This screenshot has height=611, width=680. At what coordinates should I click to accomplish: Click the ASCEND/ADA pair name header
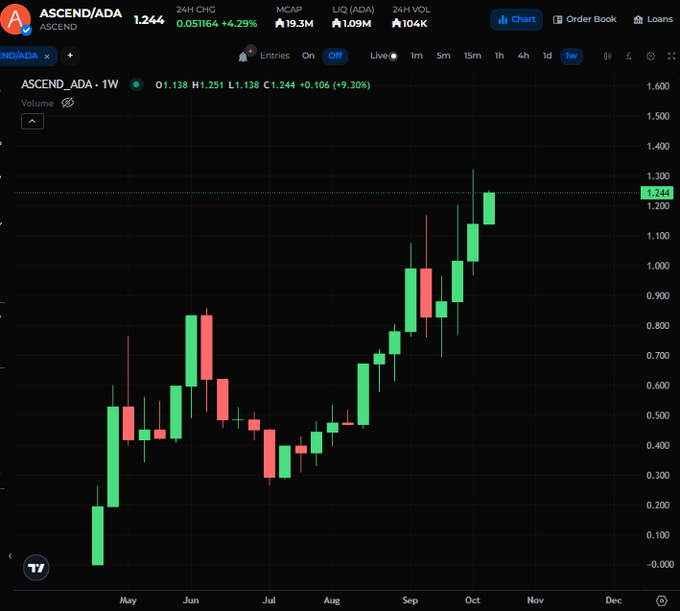80,13
